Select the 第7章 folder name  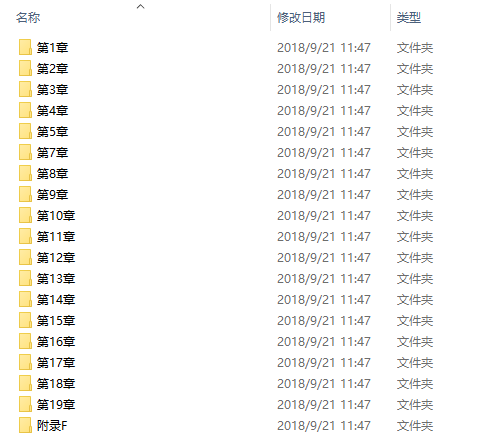click(52, 153)
